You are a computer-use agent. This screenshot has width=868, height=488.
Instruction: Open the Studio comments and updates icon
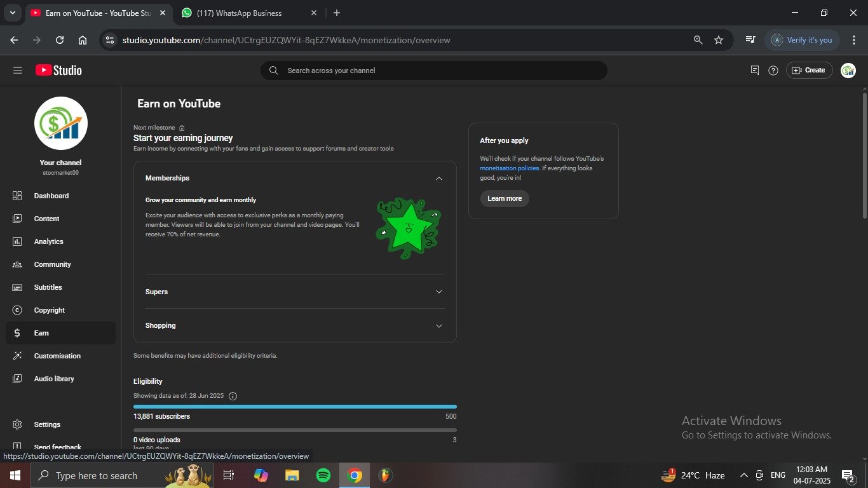click(755, 71)
